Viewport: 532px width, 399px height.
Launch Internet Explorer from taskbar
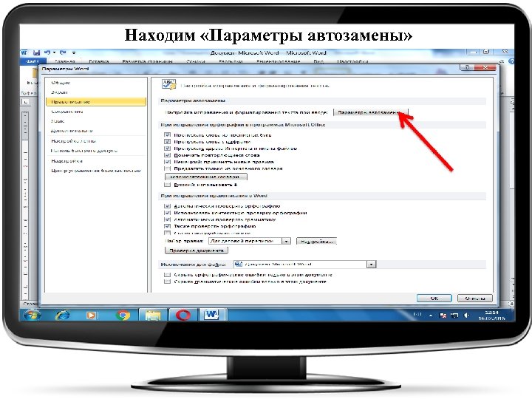pos(63,316)
